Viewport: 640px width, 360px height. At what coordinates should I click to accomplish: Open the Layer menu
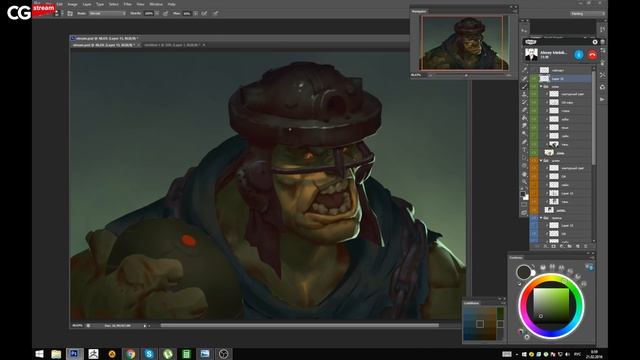tap(87, 4)
